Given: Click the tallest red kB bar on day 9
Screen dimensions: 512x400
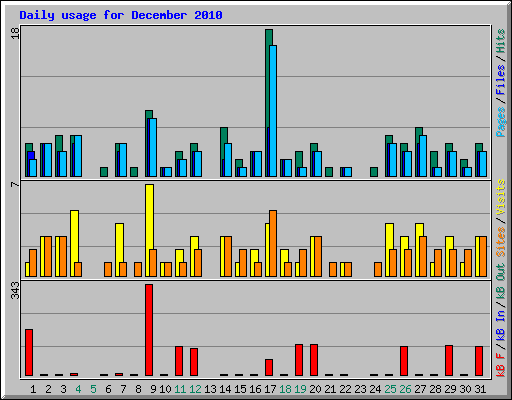Looking at the screenshot, I should tap(149, 330).
